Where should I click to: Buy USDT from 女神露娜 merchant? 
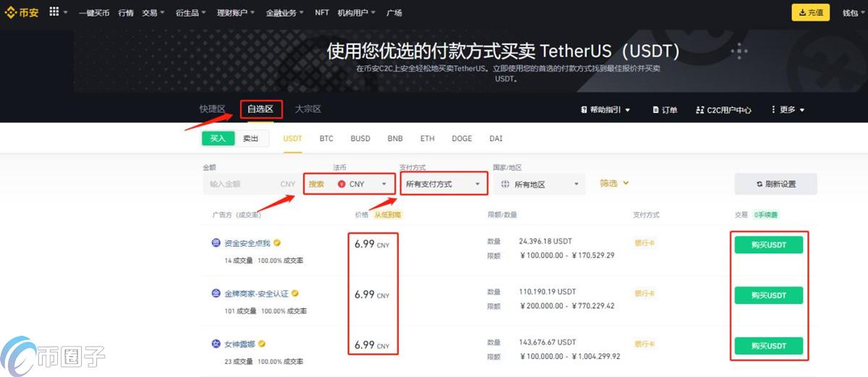click(768, 346)
